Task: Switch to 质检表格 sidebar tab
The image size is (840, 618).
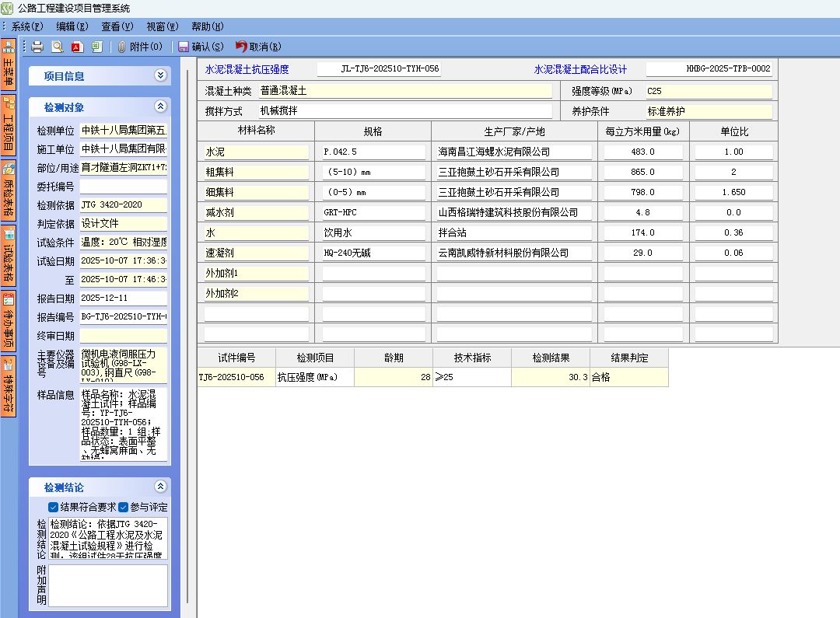Action: click(x=9, y=189)
